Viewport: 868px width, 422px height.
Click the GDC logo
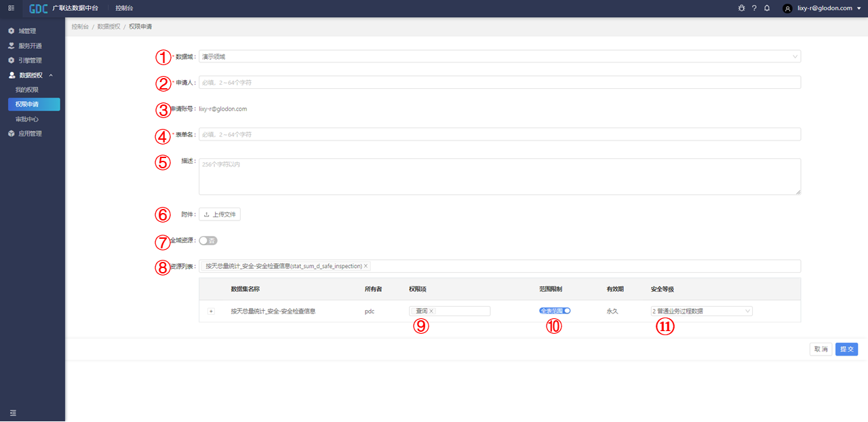tap(38, 8)
